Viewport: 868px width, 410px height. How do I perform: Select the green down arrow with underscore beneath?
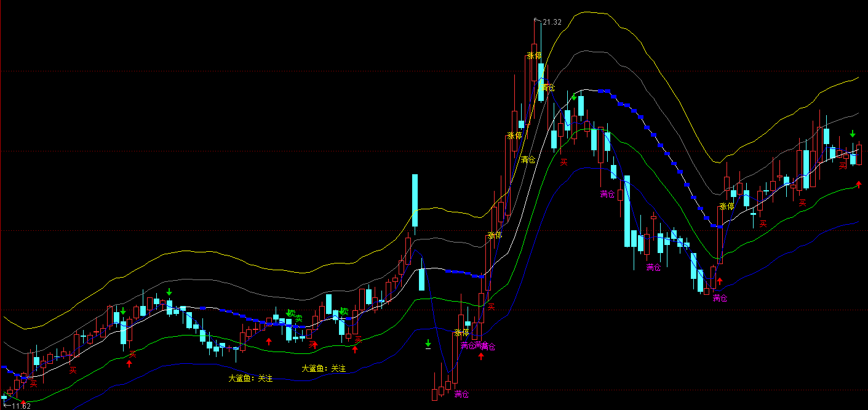pyautogui.click(x=428, y=344)
